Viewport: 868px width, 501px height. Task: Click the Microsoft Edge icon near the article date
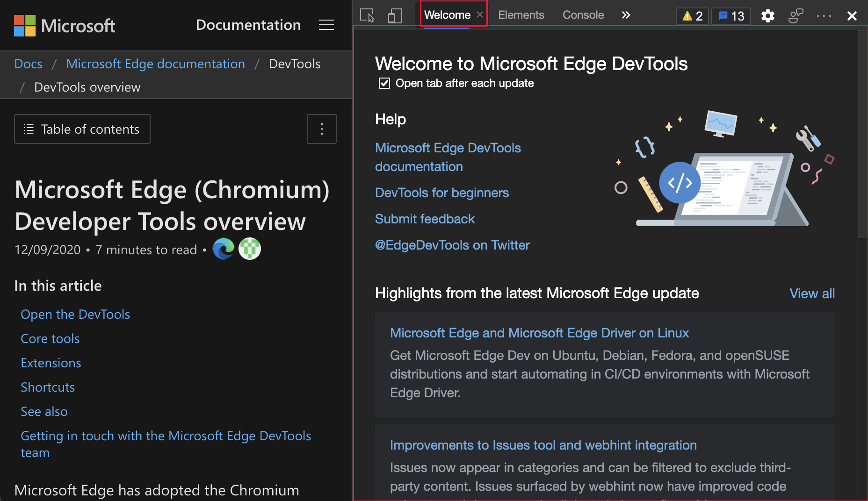coord(224,249)
